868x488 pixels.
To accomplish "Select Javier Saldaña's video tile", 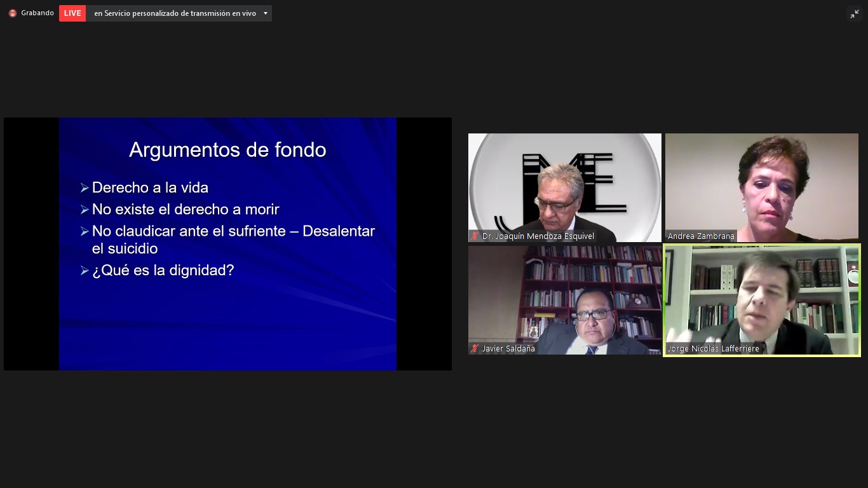I will (565, 300).
